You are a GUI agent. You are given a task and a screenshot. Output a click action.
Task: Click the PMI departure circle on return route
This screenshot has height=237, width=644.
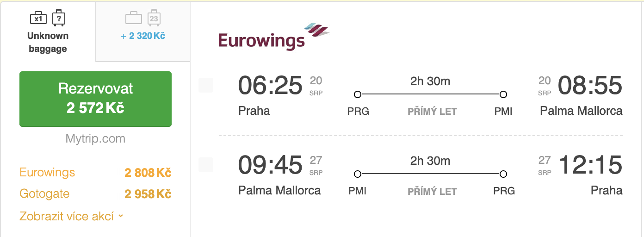[x=357, y=174]
